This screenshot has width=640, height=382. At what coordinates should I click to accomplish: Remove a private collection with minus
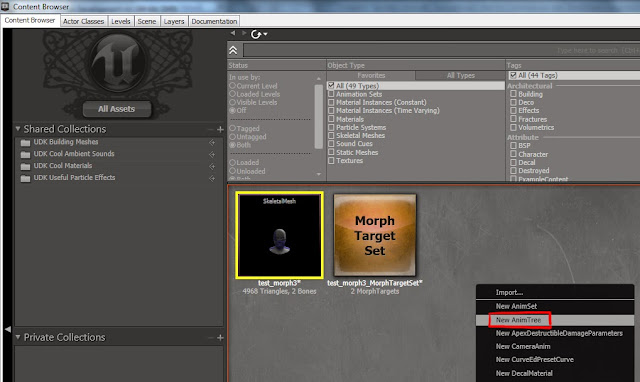click(x=210, y=338)
